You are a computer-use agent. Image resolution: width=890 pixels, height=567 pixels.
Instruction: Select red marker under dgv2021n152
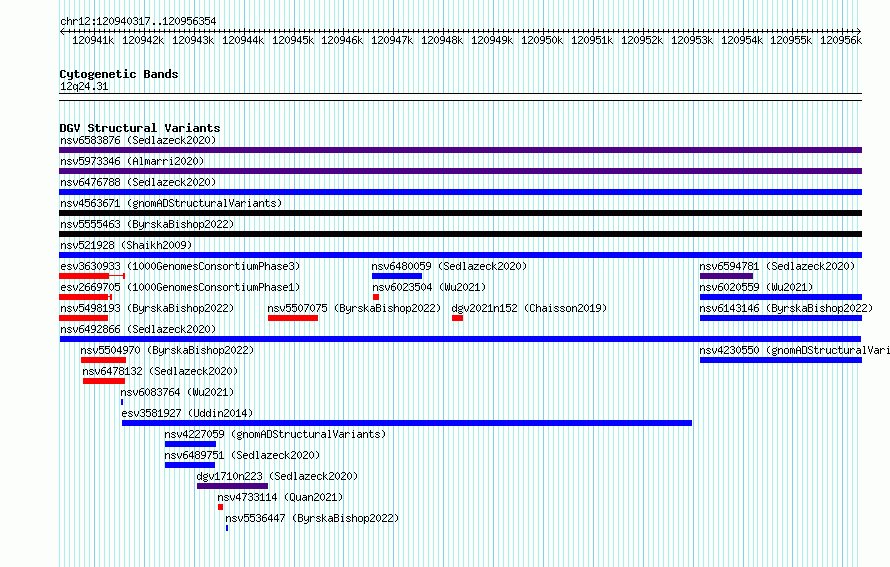point(457,318)
